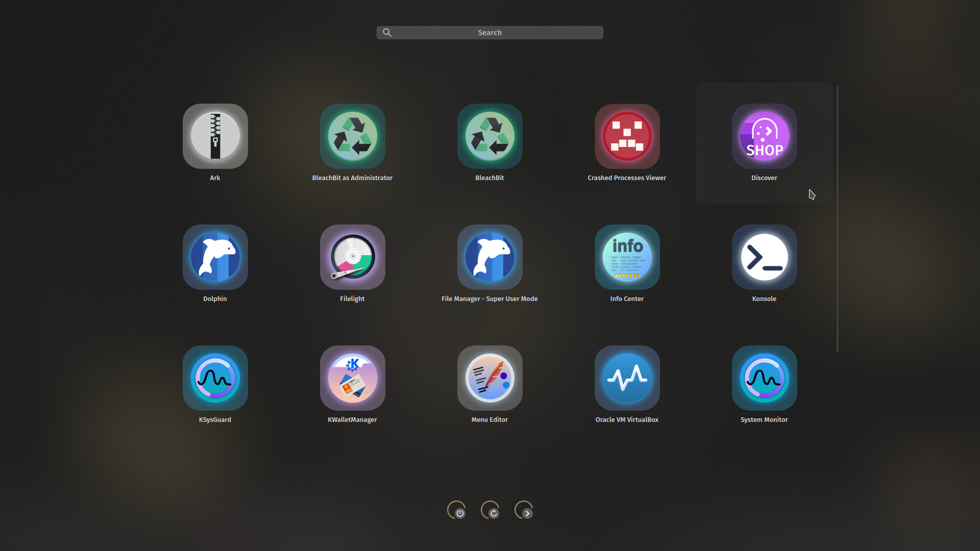The width and height of the screenshot is (980, 551).
Task: Click the "Konsole" text label
Action: click(x=764, y=299)
